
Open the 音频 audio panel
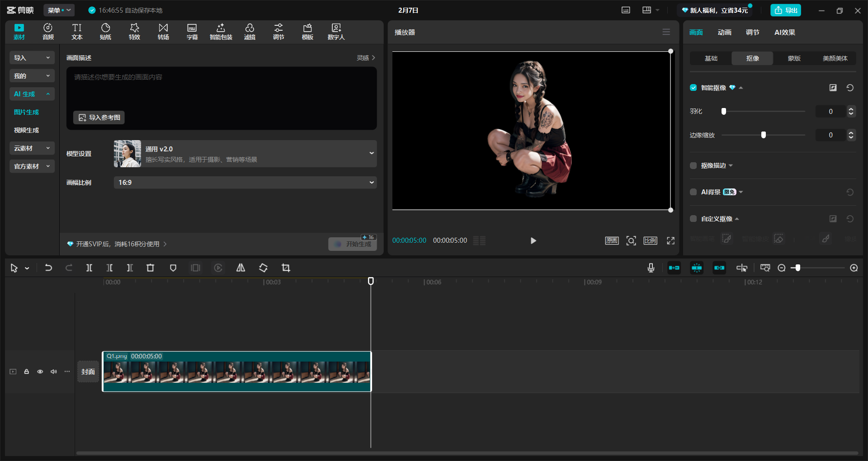[x=48, y=32]
